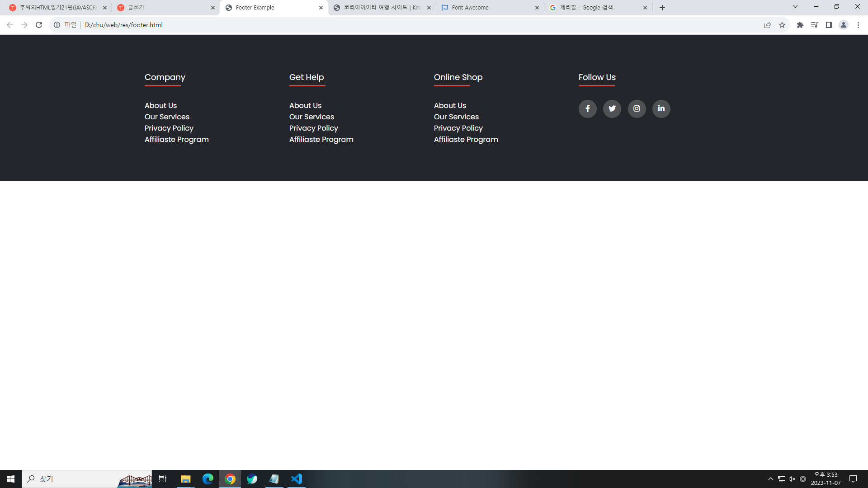Open the Instagram social icon
The height and width of the screenshot is (488, 868).
[x=637, y=108]
